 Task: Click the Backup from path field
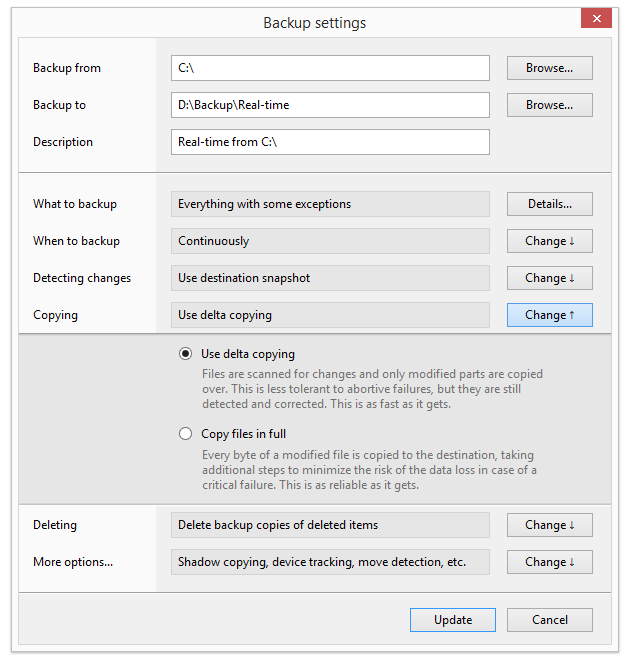tap(330, 68)
